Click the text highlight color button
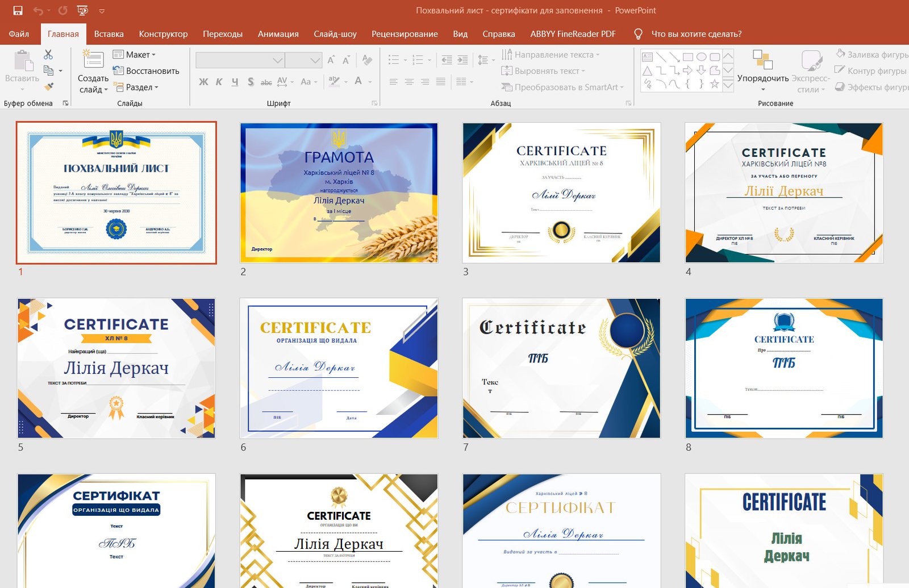 click(334, 81)
